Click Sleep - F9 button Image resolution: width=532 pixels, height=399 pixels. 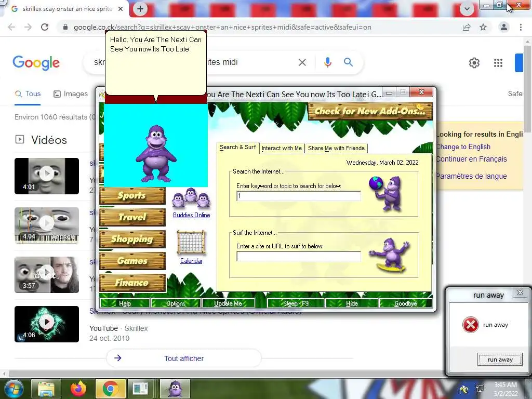296,303
